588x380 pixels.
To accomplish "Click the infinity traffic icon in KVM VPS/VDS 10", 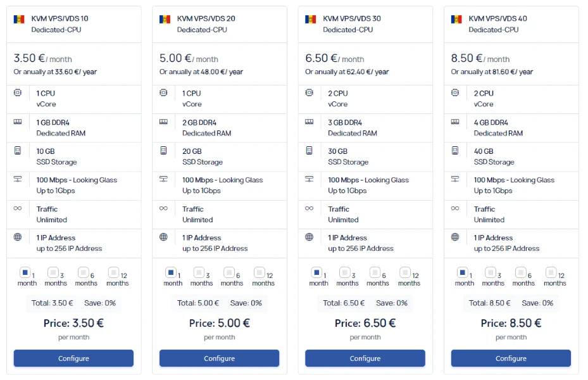I will point(18,208).
